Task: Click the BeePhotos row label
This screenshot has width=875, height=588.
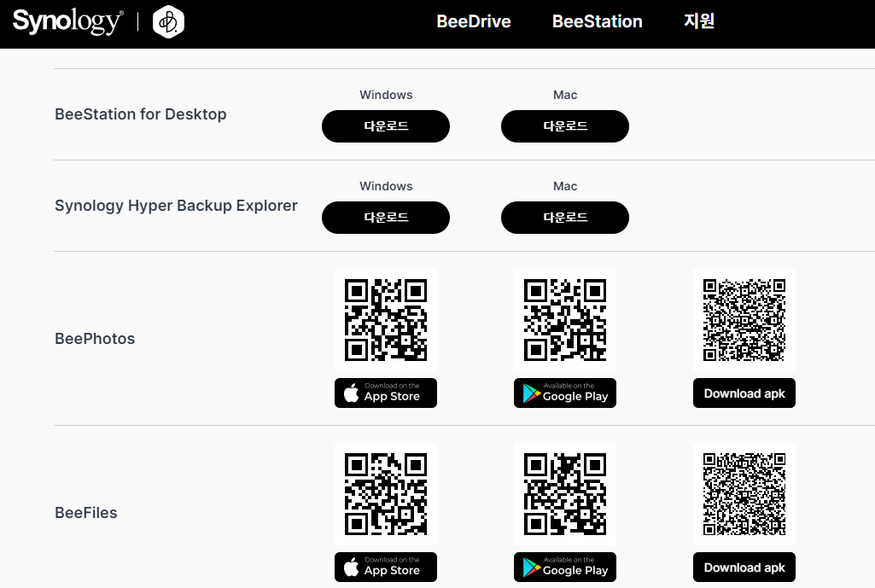Action: [95, 339]
